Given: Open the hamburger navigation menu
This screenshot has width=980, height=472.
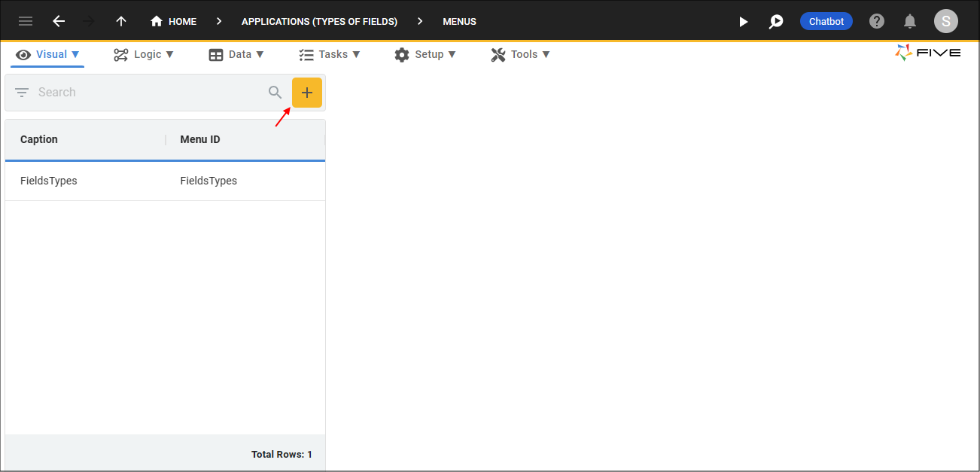Looking at the screenshot, I should (26, 21).
